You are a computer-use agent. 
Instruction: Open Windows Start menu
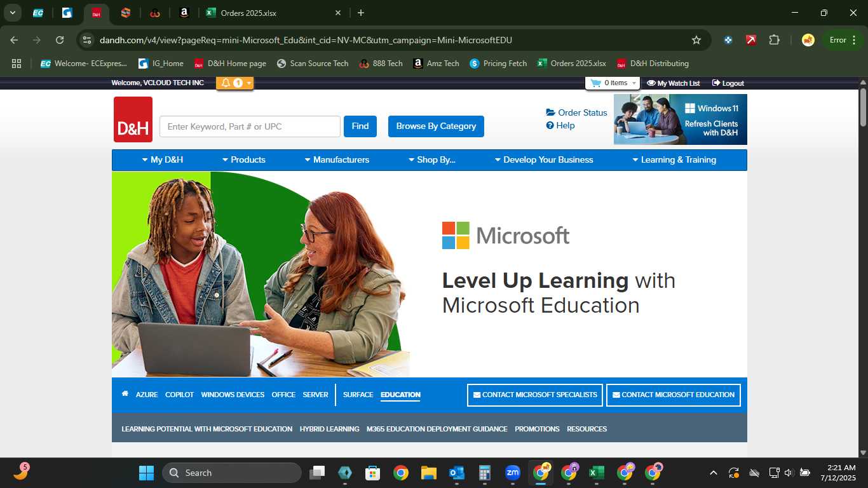pyautogui.click(x=146, y=473)
